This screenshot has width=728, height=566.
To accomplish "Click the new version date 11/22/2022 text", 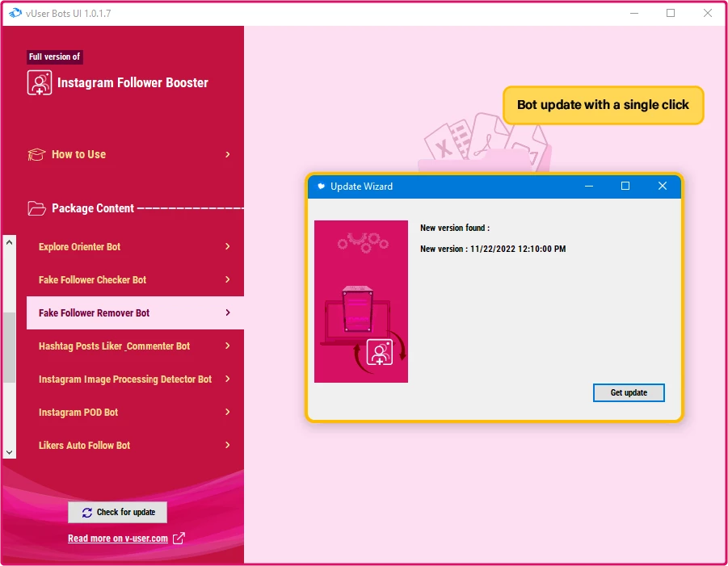I will (x=518, y=249).
